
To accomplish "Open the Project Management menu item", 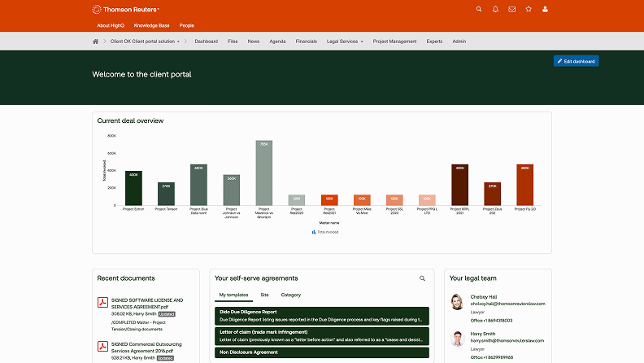I will pyautogui.click(x=394, y=41).
